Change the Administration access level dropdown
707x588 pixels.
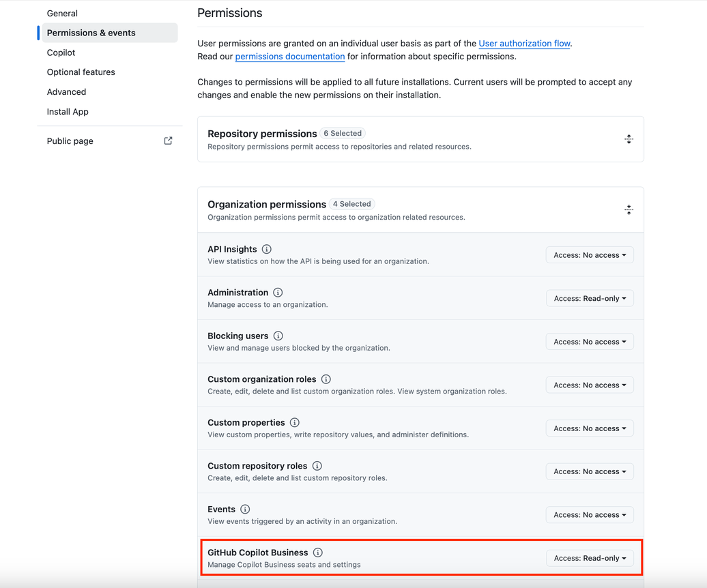[589, 298]
